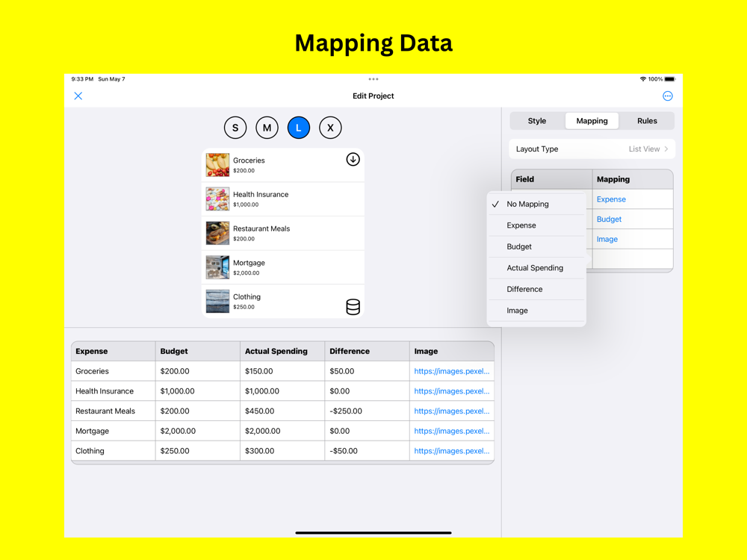The height and width of the screenshot is (560, 747).
Task: Tap the download arrow icon in Groceries row
Action: [x=353, y=159]
